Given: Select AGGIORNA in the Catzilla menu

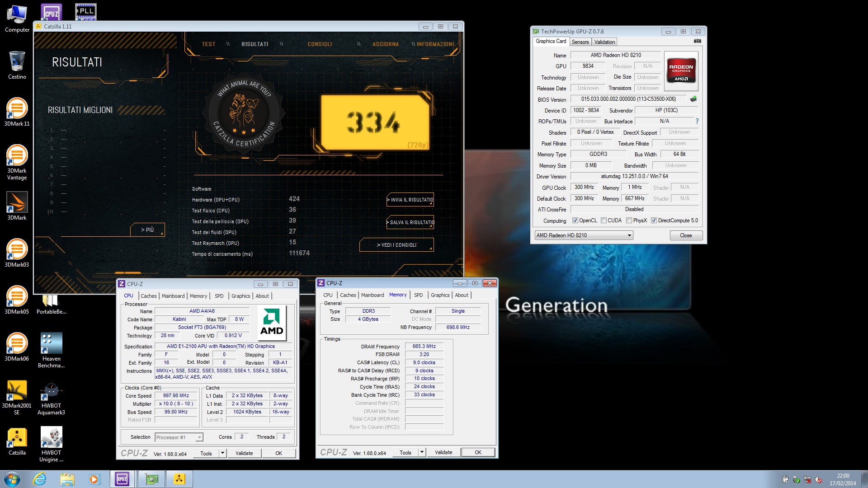Looking at the screenshot, I should point(386,44).
